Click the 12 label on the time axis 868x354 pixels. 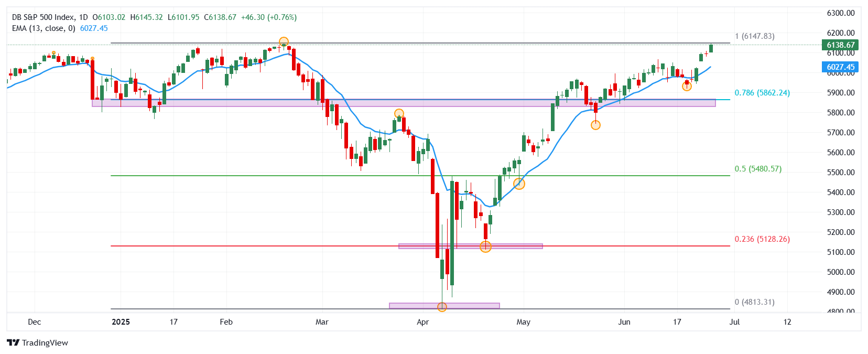(787, 322)
